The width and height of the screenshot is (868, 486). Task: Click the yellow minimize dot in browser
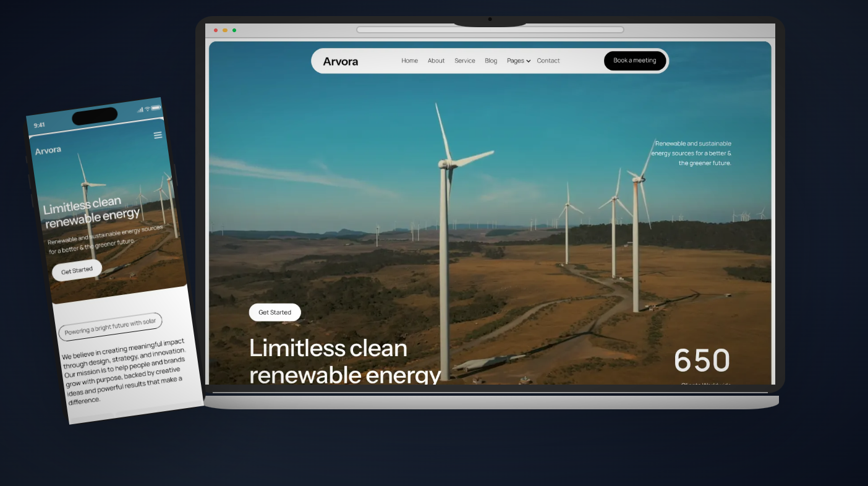tap(225, 30)
